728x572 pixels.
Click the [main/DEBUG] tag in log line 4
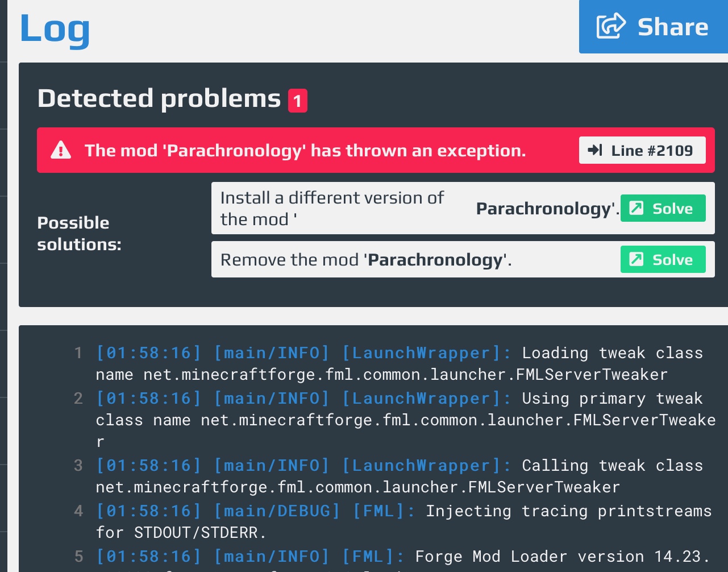277,511
